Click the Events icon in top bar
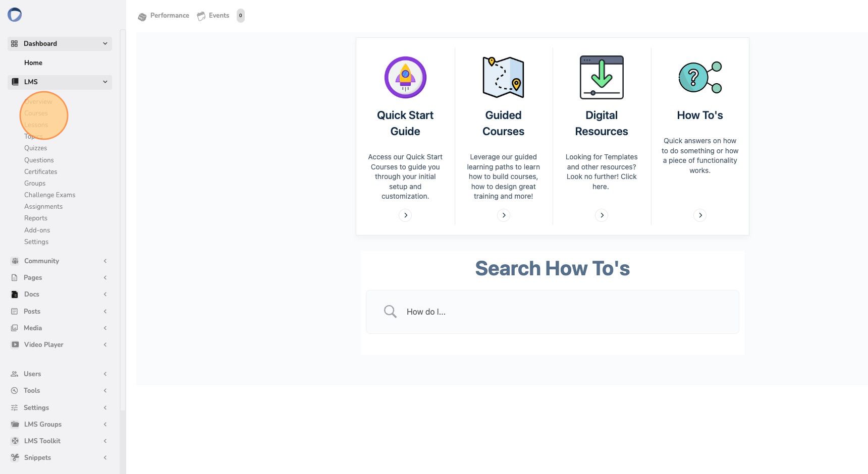The image size is (868, 474). click(201, 17)
